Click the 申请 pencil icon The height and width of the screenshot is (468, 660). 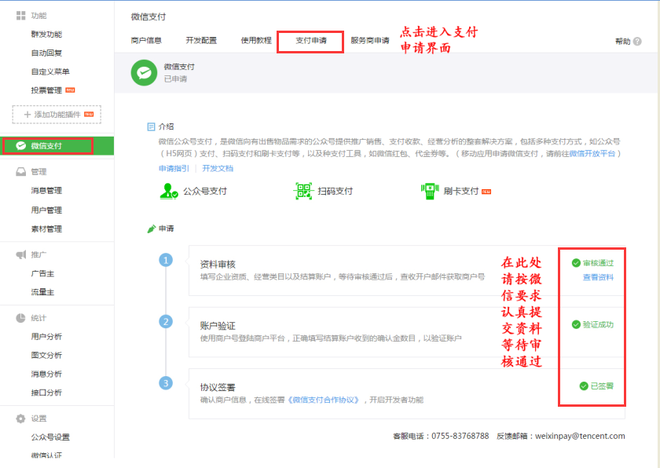[152, 229]
